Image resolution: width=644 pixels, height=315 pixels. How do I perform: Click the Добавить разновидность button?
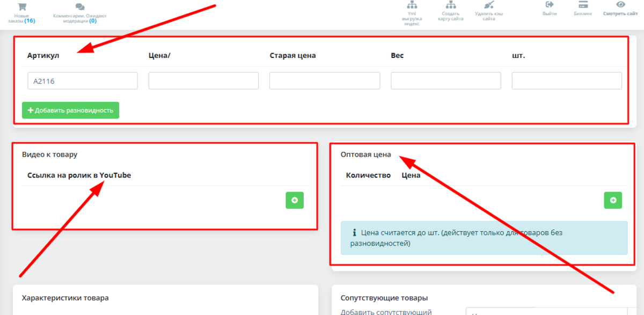click(70, 111)
